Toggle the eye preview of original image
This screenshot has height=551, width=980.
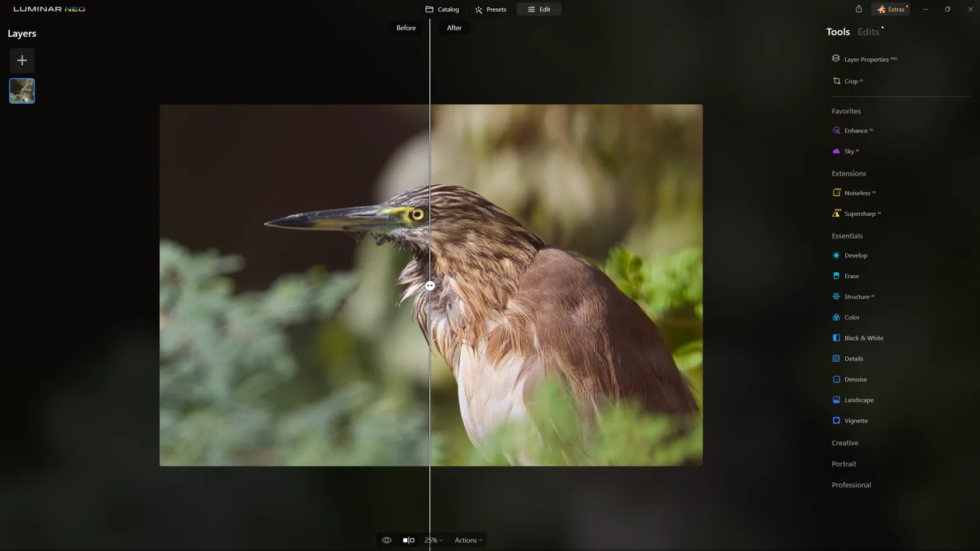386,540
